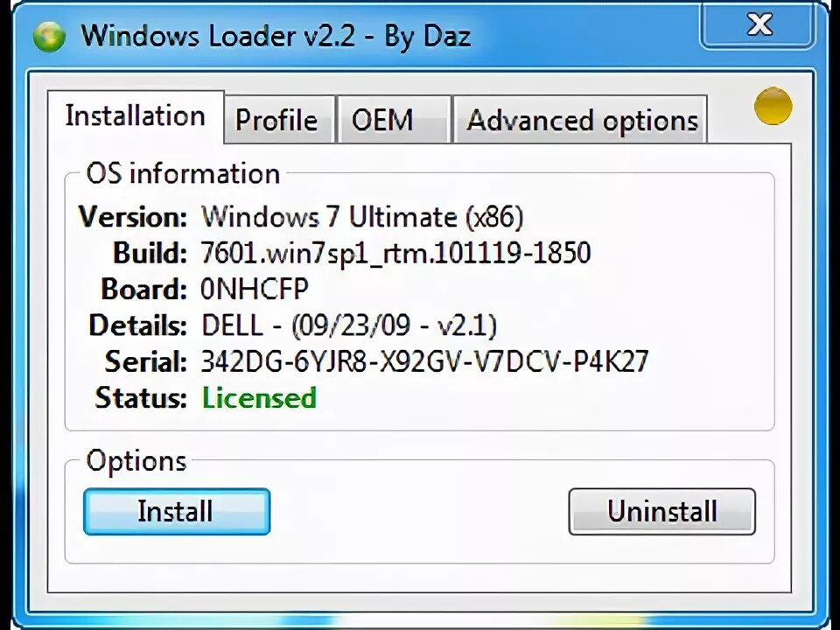Select build value 7601.win7sp1_rtm.101119-1850
This screenshot has width=840, height=630.
pos(395,253)
